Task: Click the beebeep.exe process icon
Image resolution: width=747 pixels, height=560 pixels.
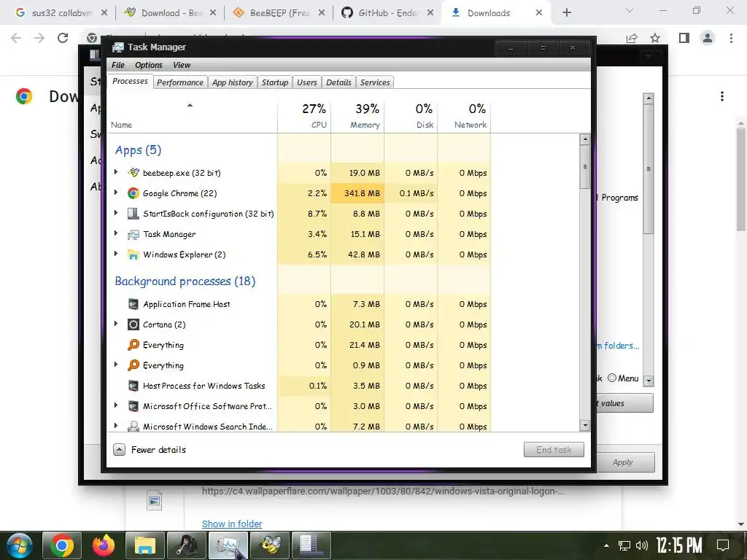Action: point(133,173)
